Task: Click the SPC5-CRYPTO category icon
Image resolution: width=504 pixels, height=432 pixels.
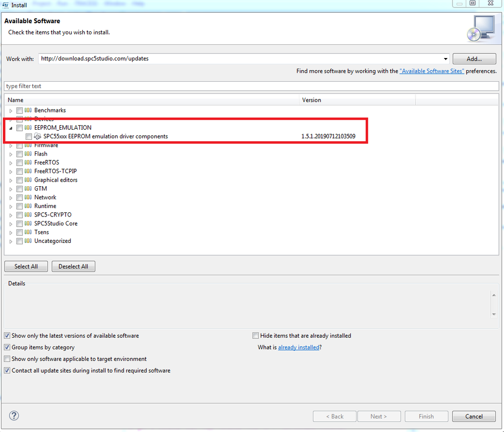Action: coord(28,214)
